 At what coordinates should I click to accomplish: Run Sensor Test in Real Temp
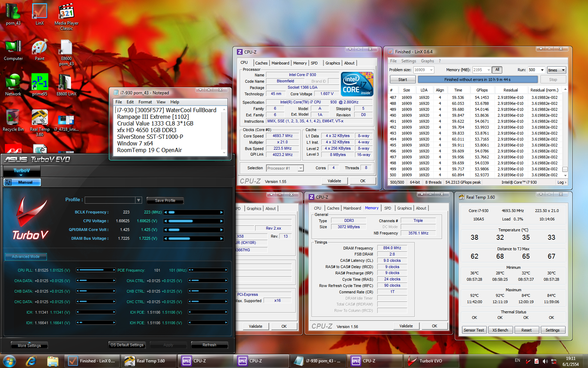[474, 330]
